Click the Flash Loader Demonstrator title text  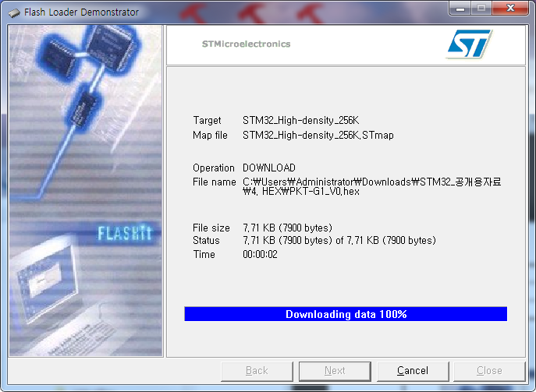pyautogui.click(x=81, y=12)
